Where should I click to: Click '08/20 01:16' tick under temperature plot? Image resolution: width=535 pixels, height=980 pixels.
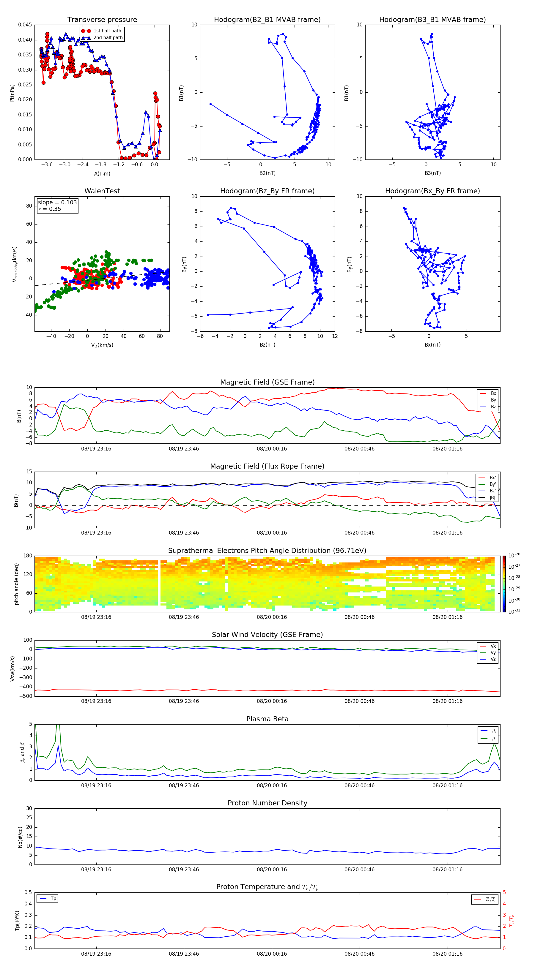[x=447, y=954]
